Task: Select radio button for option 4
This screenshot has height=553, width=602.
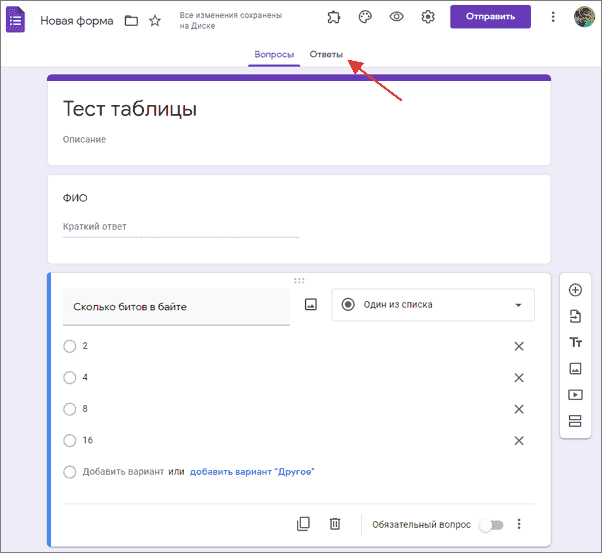Action: [69, 377]
